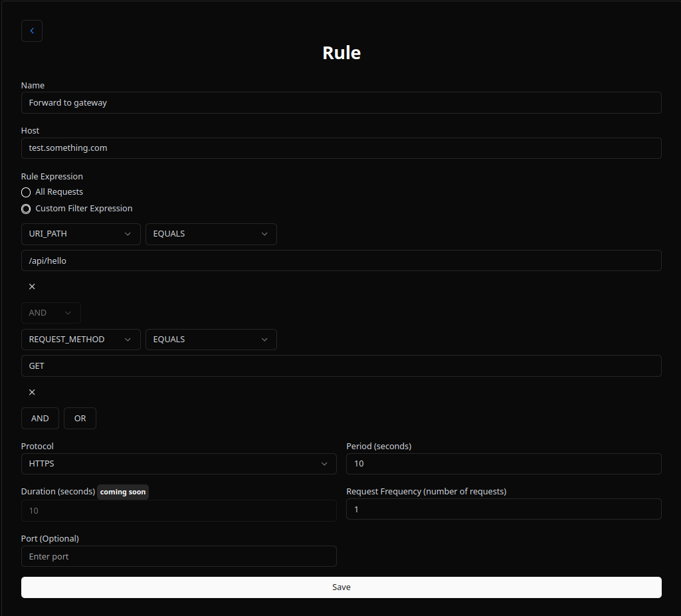Screen dimensions: 681x616
Task: Select Custom Filter Expression radio option
Action: click(26, 209)
